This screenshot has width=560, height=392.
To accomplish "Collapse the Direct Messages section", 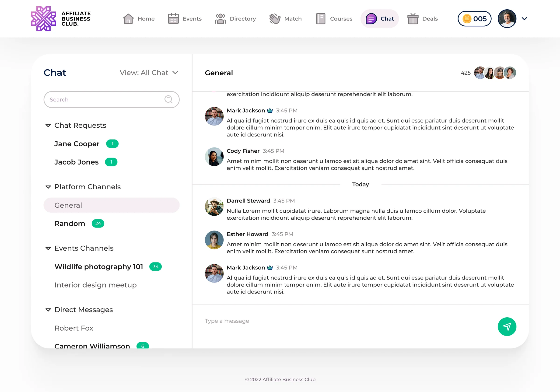I will point(48,310).
